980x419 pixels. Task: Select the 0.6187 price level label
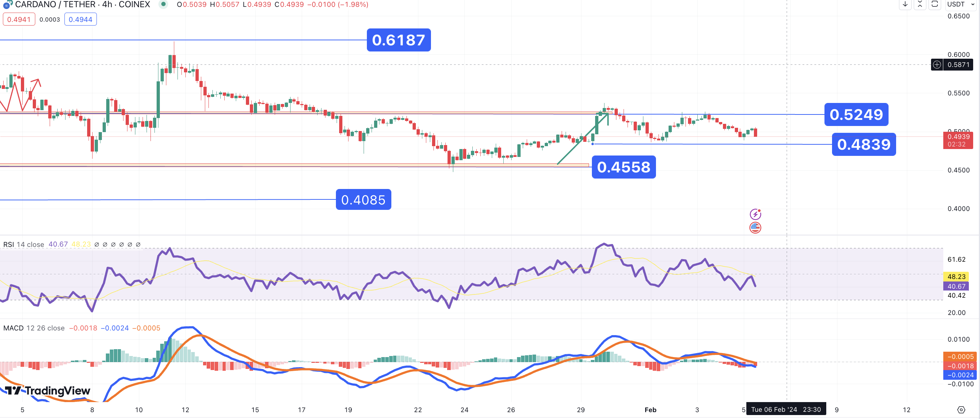(398, 40)
